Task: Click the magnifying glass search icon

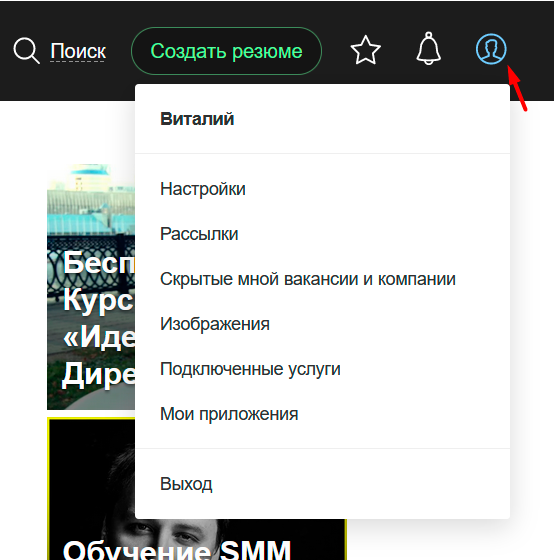Action: pyautogui.click(x=26, y=51)
